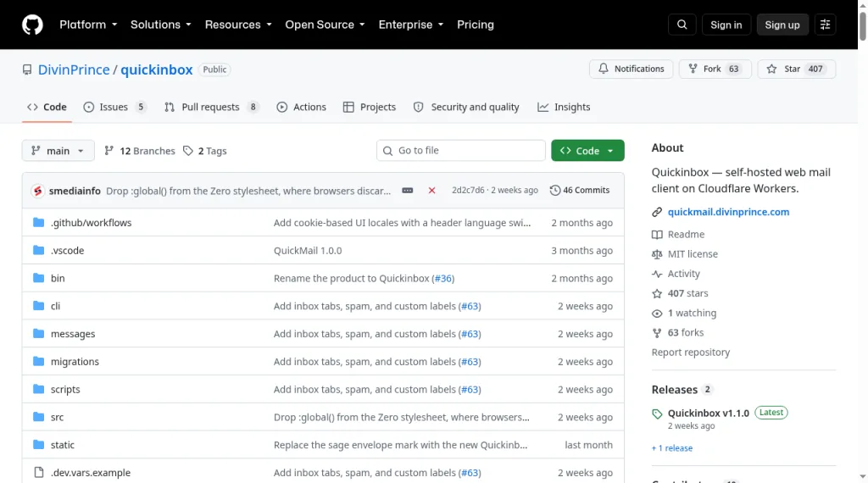Click the Sign up button
This screenshot has height=483, width=868.
pos(782,25)
